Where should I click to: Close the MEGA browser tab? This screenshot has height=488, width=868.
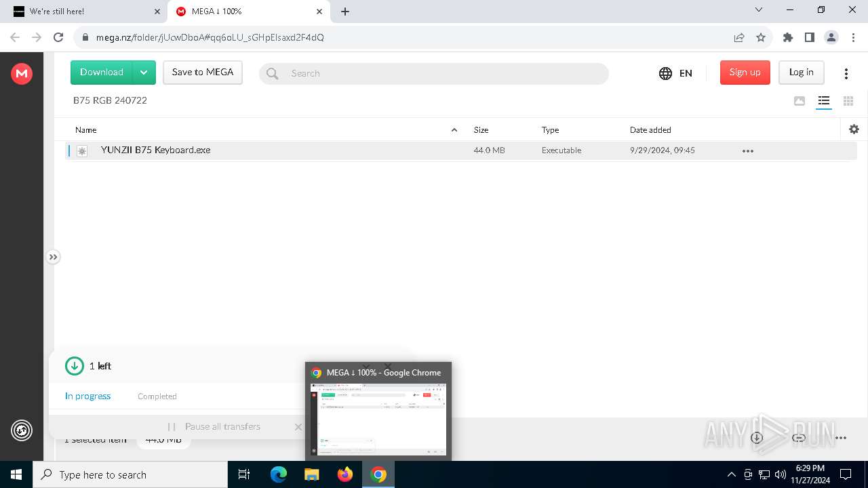(319, 12)
